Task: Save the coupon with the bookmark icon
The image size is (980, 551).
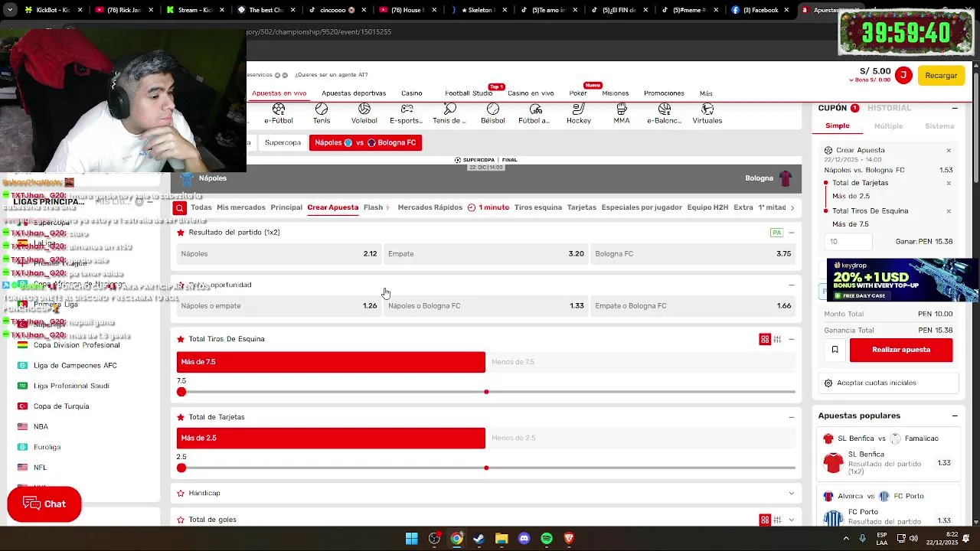Action: click(835, 350)
